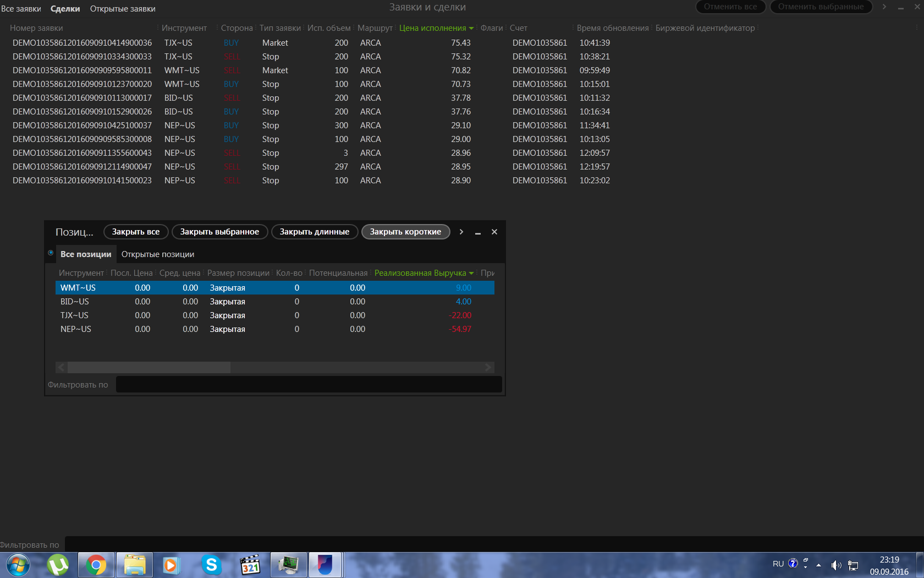Click Закрыть короткие button
This screenshot has width=924, height=578.
[x=405, y=232]
